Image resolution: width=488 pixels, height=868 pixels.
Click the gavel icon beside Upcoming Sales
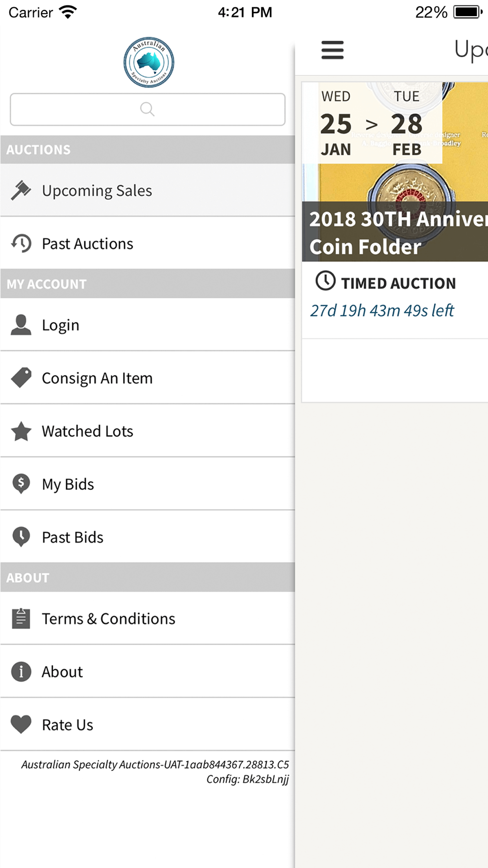point(21,190)
